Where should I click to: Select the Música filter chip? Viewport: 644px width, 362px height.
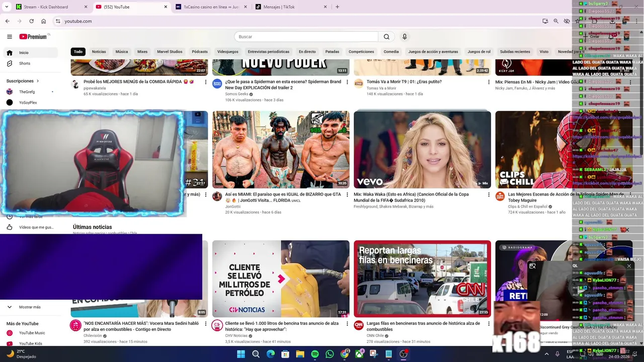pos(122,52)
